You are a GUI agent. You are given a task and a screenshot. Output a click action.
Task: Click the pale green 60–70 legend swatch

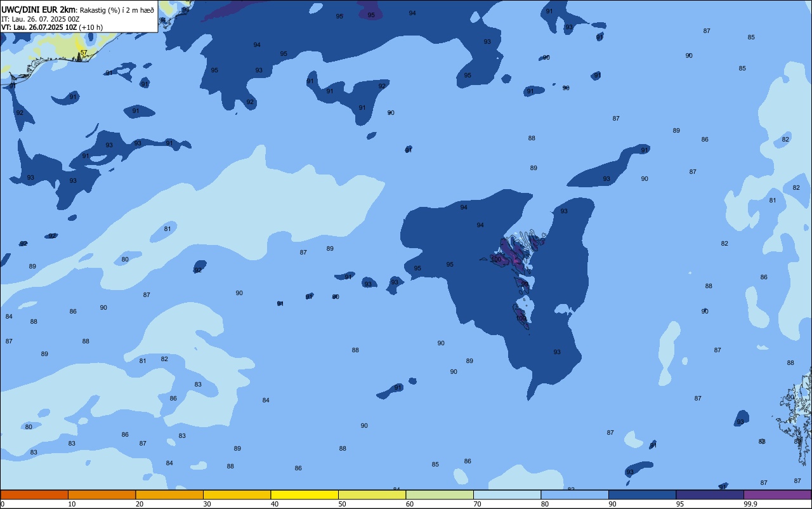pyautogui.click(x=440, y=494)
